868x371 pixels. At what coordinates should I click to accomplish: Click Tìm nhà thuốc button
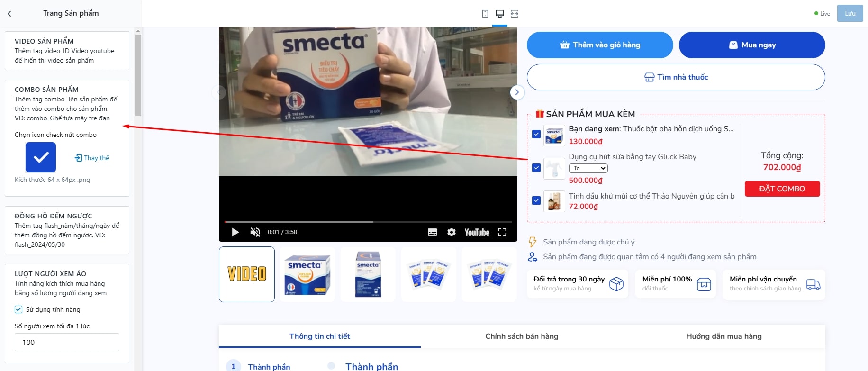[676, 77]
